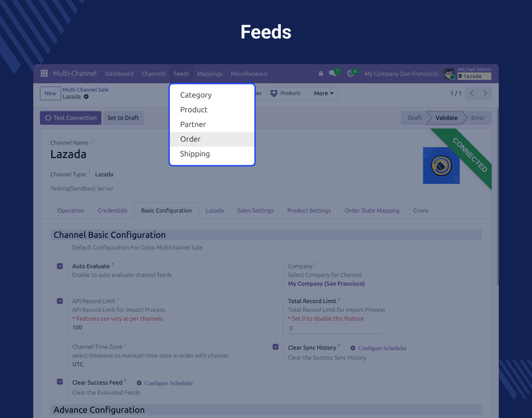This screenshot has width=532, height=418.
Task: Open the apps grid menu icon
Action: pos(44,73)
